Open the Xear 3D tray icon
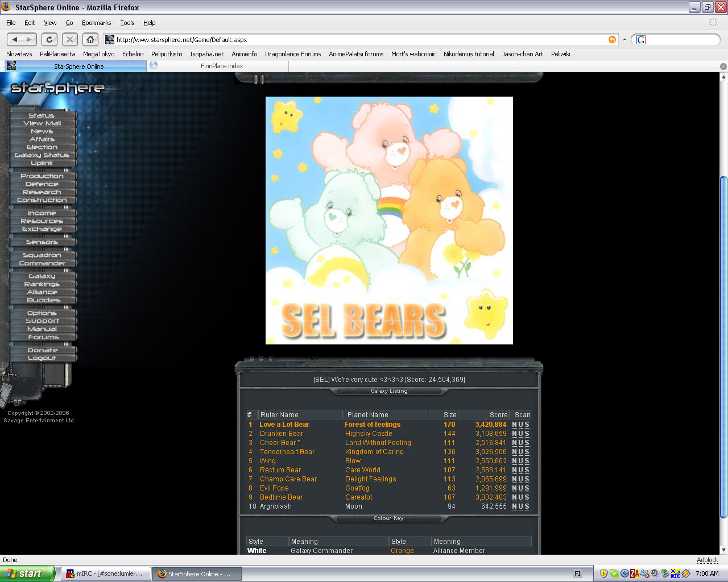 [x=676, y=573]
